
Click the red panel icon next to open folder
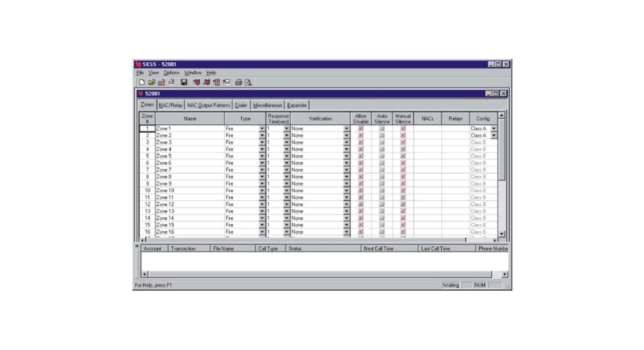(162, 83)
